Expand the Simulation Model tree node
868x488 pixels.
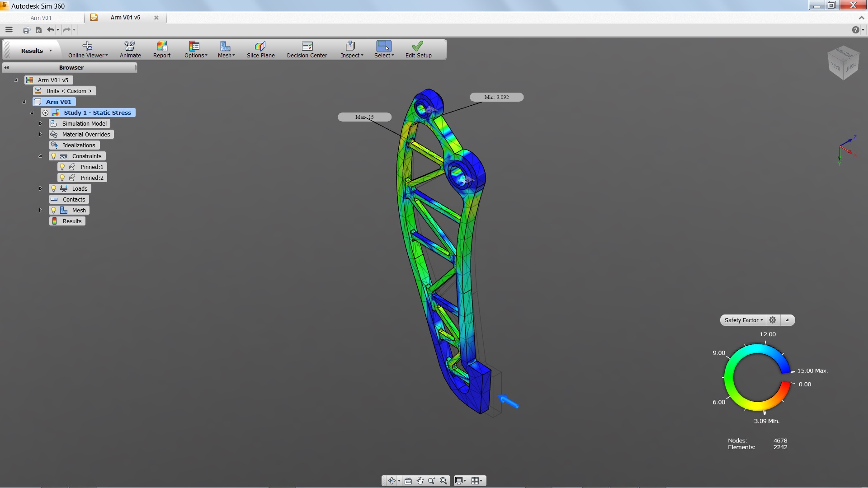(40, 123)
